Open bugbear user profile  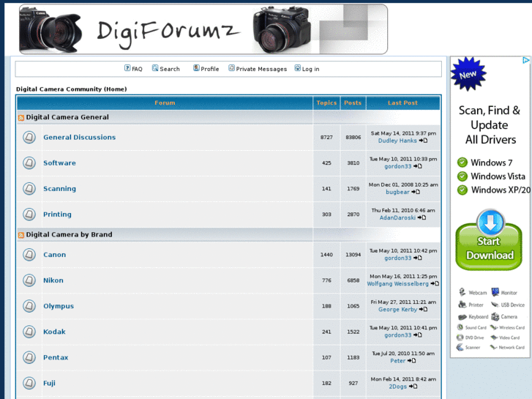click(x=397, y=192)
